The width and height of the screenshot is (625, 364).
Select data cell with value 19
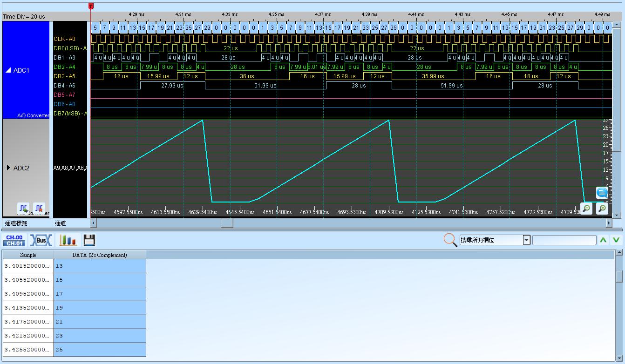[100, 308]
